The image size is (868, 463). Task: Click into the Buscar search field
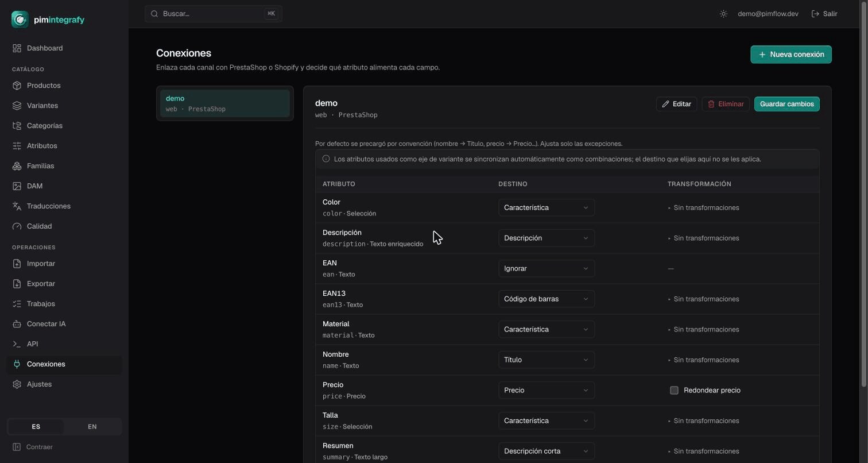click(x=214, y=14)
